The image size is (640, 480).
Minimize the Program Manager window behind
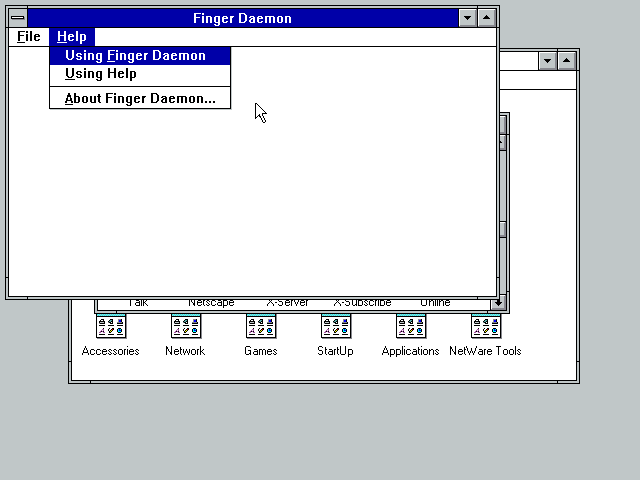click(x=547, y=61)
